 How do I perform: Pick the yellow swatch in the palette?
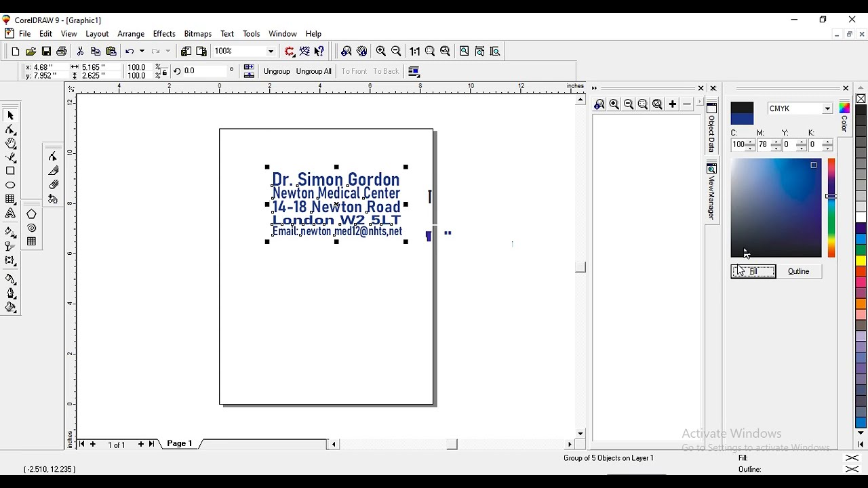(861, 261)
